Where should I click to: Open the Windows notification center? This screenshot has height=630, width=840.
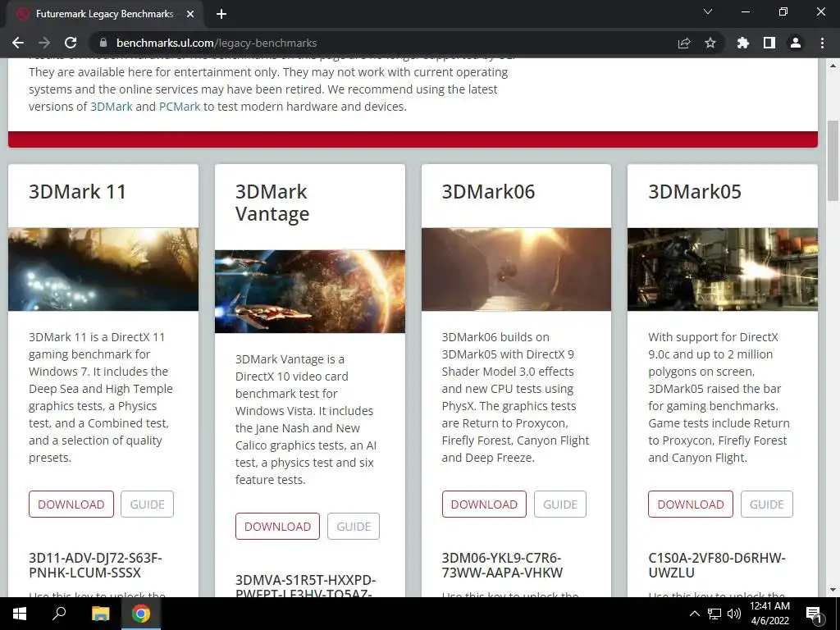click(814, 614)
